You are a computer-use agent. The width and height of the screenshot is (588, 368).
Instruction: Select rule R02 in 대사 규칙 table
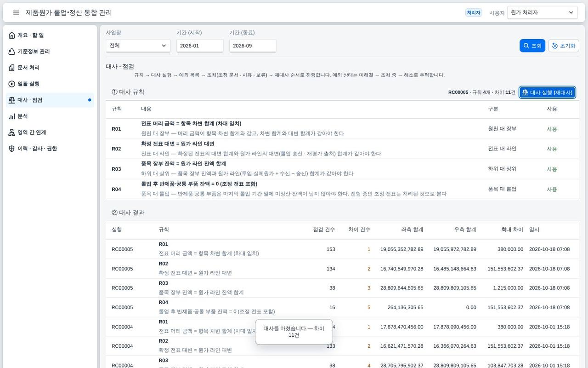[x=342, y=149]
